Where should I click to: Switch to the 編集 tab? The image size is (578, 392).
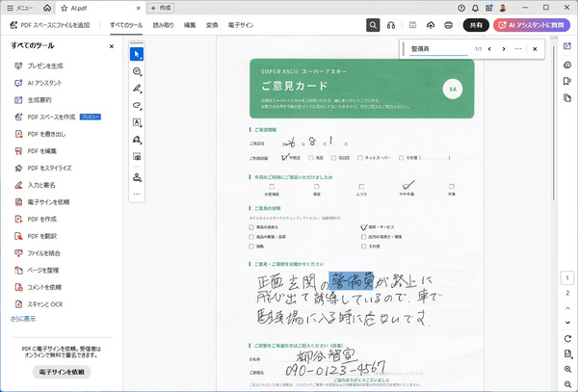pyautogui.click(x=190, y=25)
